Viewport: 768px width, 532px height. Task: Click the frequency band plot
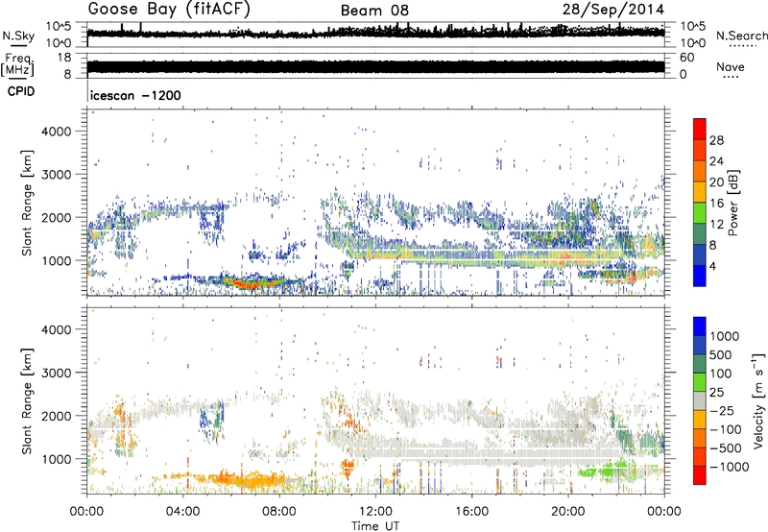pyautogui.click(x=375, y=67)
